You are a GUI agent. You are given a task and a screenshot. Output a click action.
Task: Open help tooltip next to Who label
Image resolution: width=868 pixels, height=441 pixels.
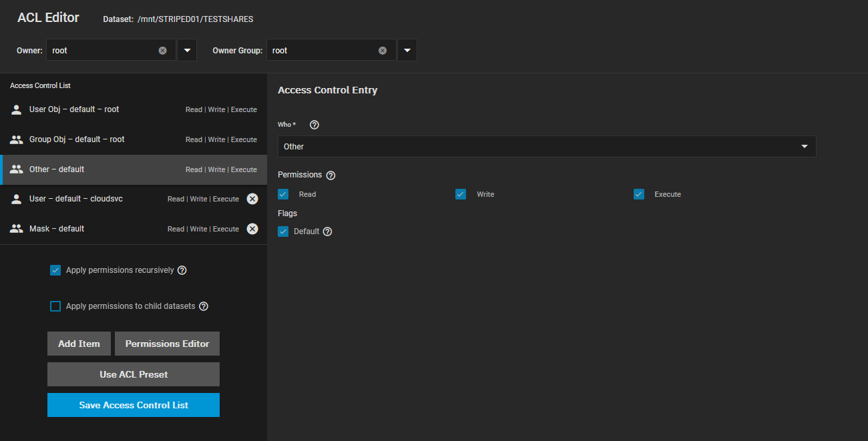click(314, 125)
